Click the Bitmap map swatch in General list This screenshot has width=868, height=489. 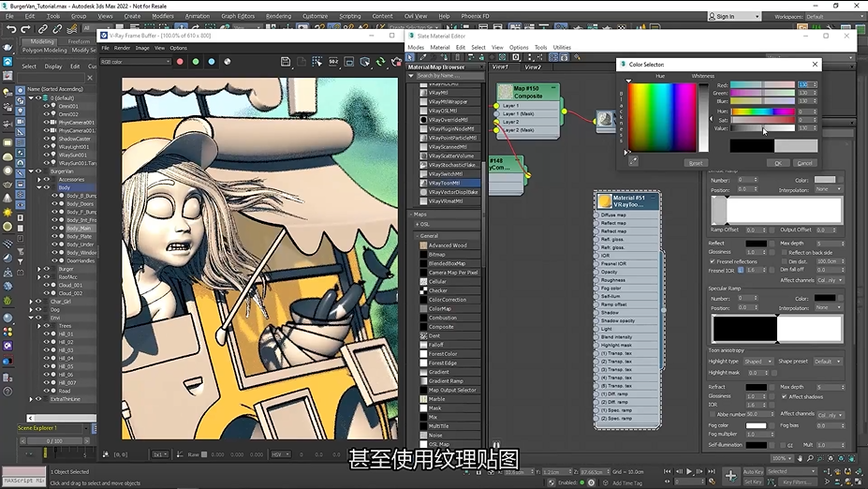423,254
